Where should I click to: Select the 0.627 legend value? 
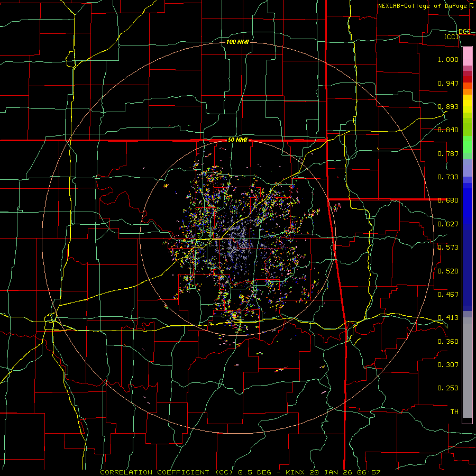pyautogui.click(x=448, y=224)
